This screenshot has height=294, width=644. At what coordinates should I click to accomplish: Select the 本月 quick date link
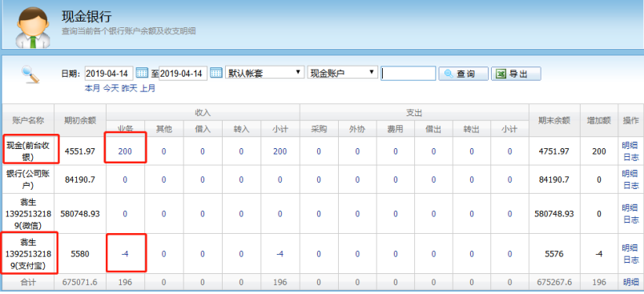pos(92,88)
